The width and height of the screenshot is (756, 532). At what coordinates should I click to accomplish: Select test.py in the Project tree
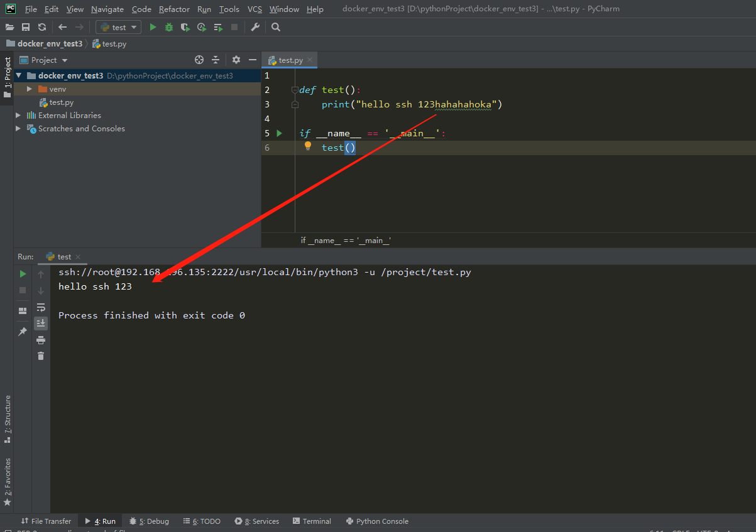point(61,102)
